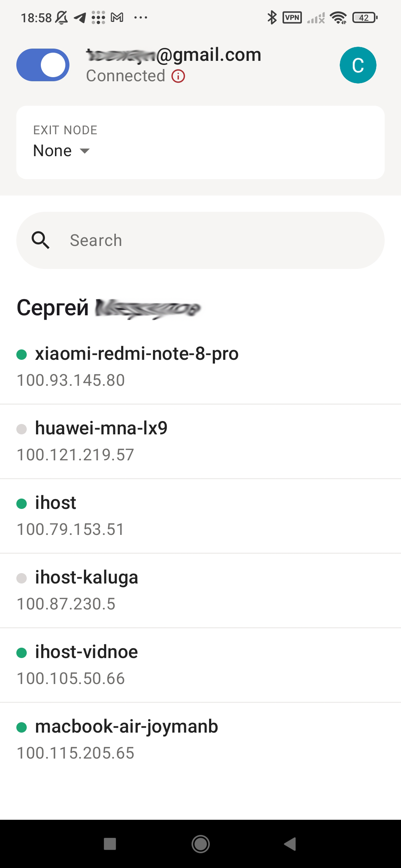
Task: Tap the green online dot for ihost-vidnoe
Action: coord(22,653)
